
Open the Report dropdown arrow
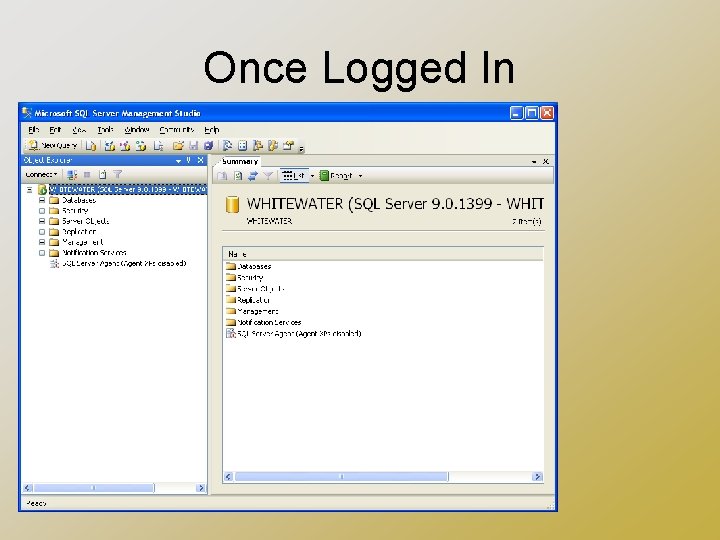360,176
